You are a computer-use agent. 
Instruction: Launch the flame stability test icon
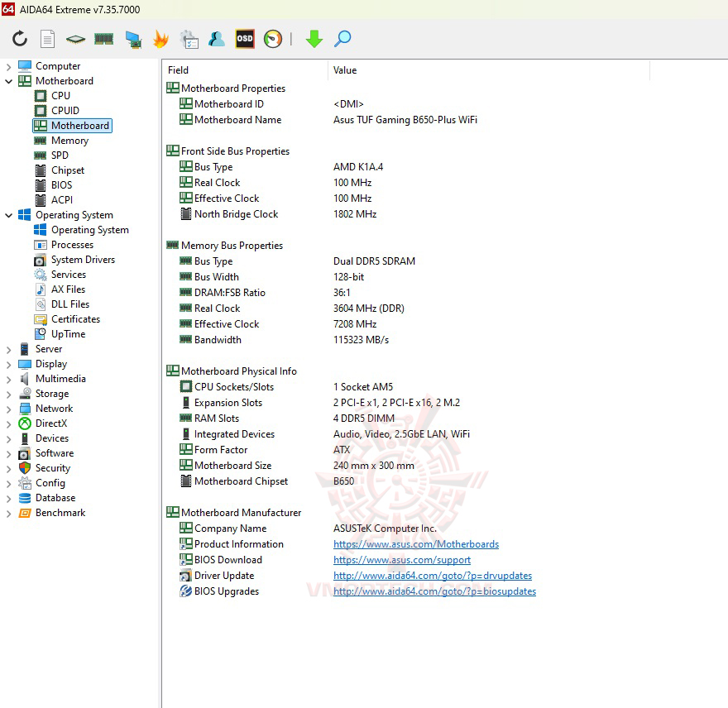pos(160,39)
